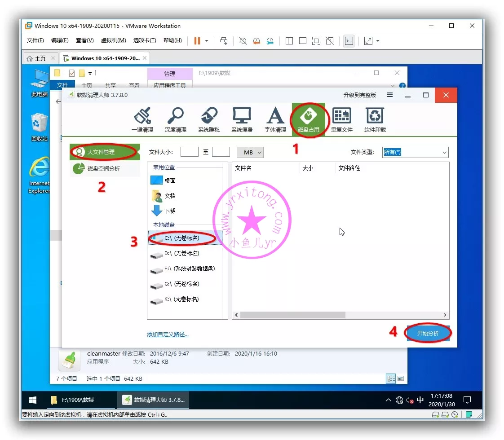The height and width of the screenshot is (440, 504).
Task: Open the 软件卸载 software uninstall tool
Action: pos(375,119)
